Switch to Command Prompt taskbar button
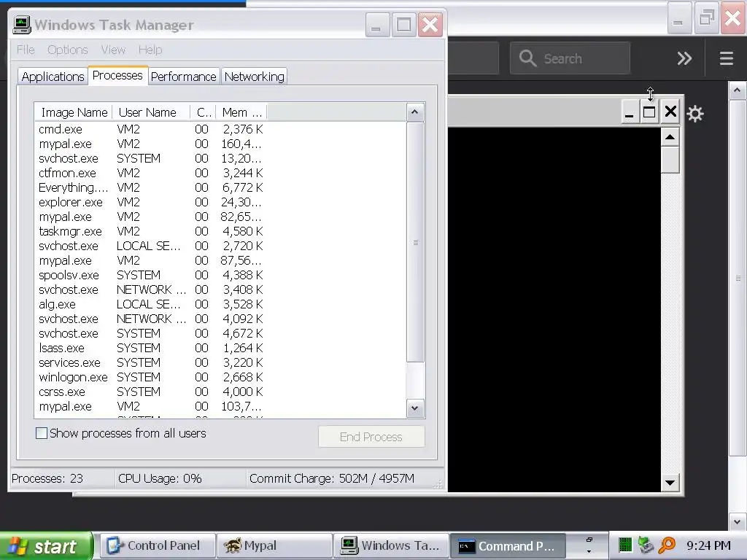Viewport: 747px width, 560px height. [x=507, y=545]
